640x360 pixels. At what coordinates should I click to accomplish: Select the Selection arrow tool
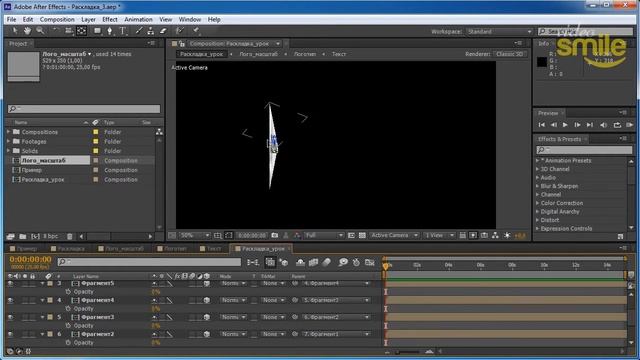pyautogui.click(x=15, y=31)
